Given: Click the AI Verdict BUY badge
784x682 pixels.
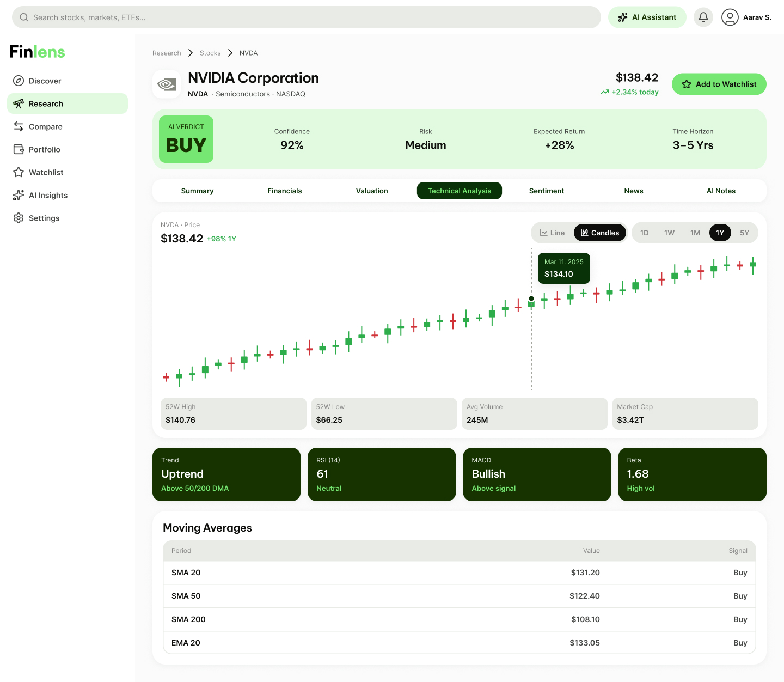Looking at the screenshot, I should 186,139.
